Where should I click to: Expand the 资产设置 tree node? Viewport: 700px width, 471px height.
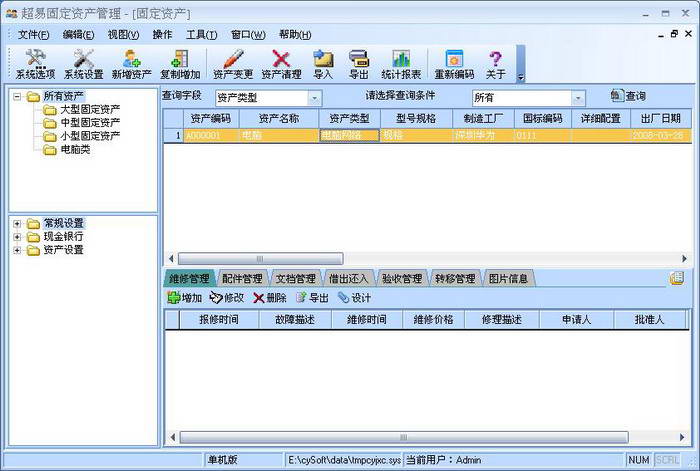click(17, 250)
